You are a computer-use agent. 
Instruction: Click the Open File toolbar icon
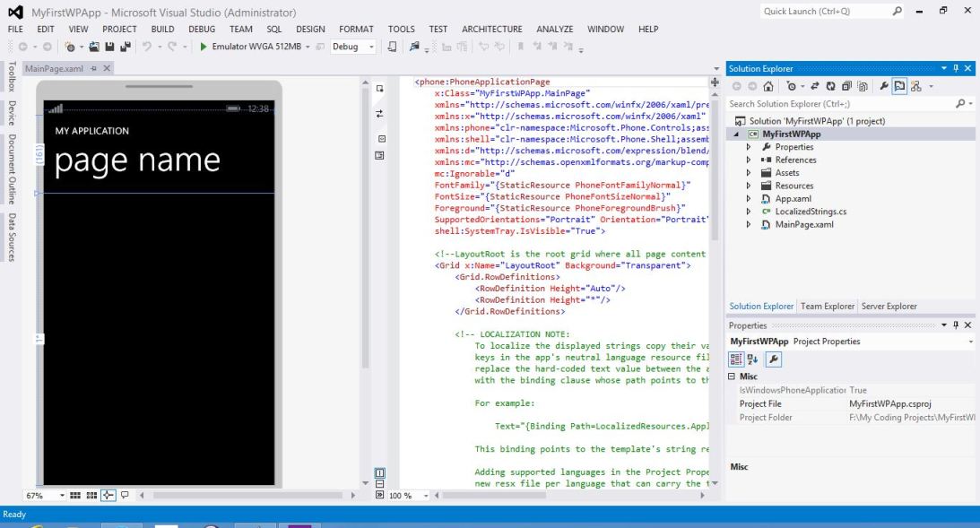94,47
